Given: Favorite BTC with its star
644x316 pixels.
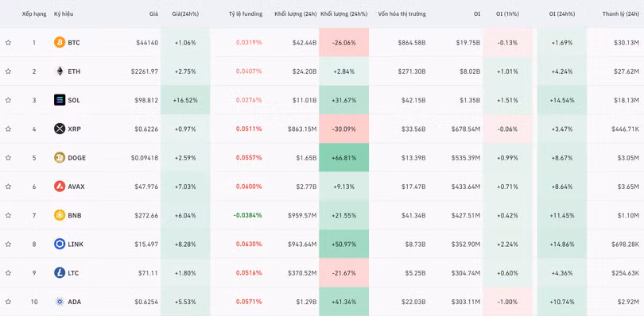Looking at the screenshot, I should pos(8,42).
